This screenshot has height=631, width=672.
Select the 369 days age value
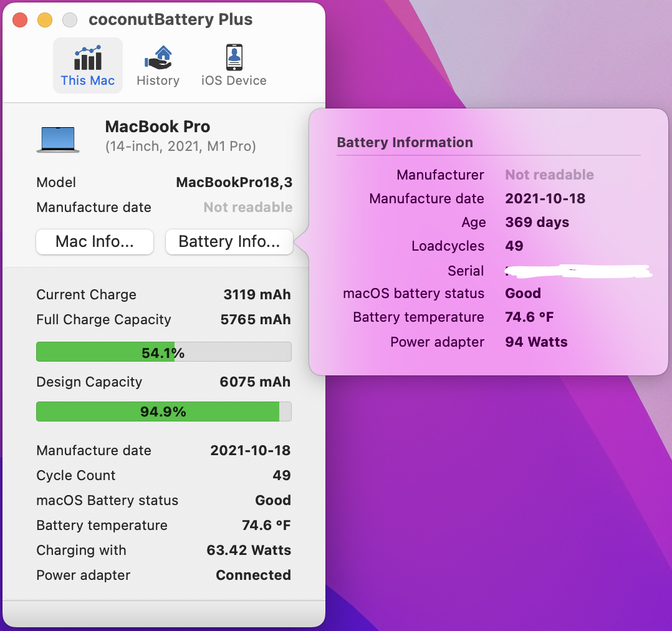tap(537, 222)
